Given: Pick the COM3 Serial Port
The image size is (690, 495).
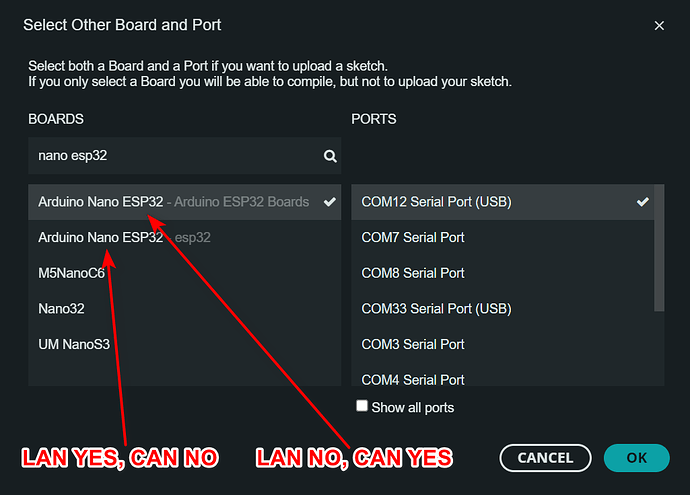Looking at the screenshot, I should 413,344.
